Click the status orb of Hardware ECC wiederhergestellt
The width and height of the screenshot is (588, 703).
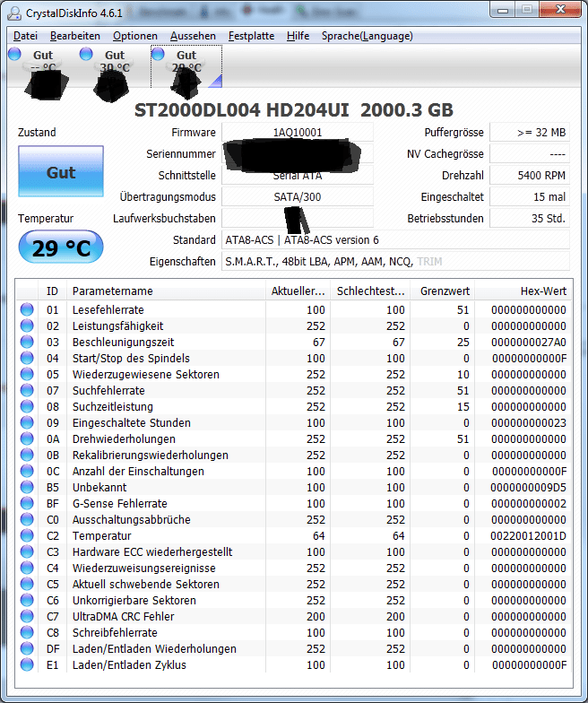coord(27,551)
